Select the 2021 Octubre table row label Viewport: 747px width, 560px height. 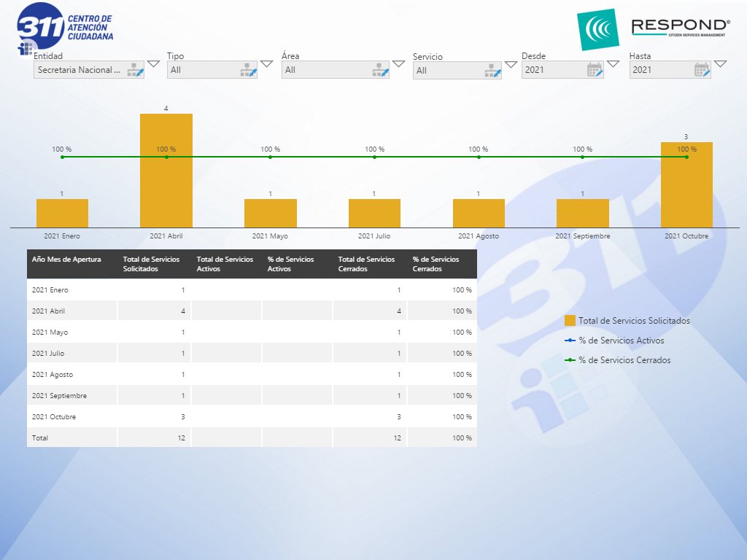[x=54, y=416]
